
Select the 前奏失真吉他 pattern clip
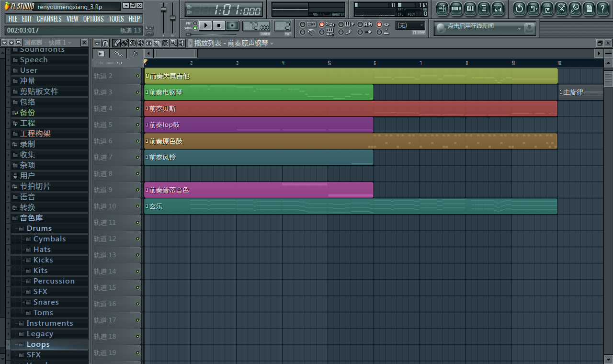click(351, 76)
